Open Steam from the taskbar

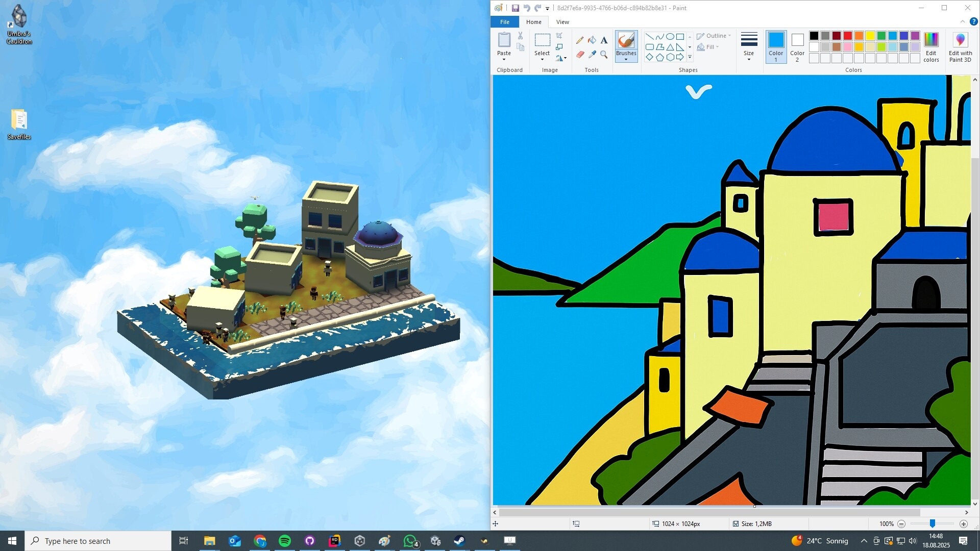click(x=459, y=541)
